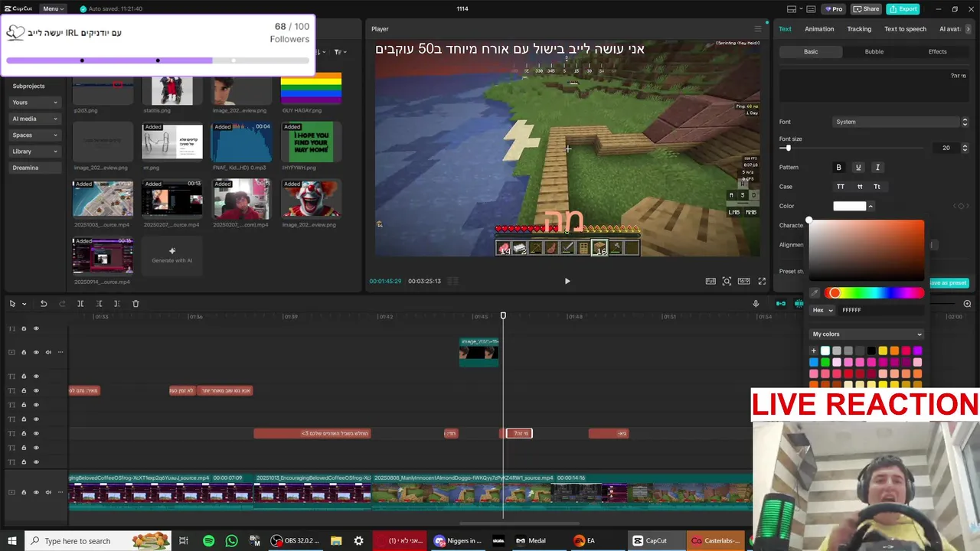The height and width of the screenshot is (551, 980).
Task: Click Generate with AI tile
Action: 171,256
